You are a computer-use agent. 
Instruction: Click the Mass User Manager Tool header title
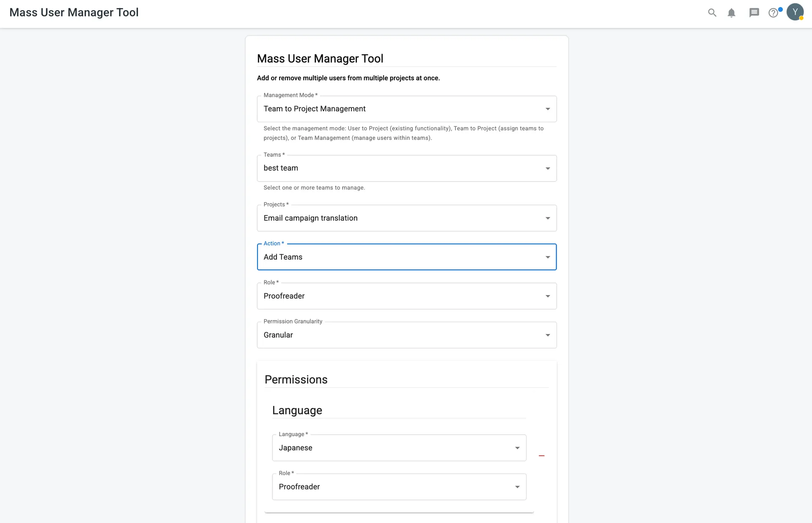(74, 13)
